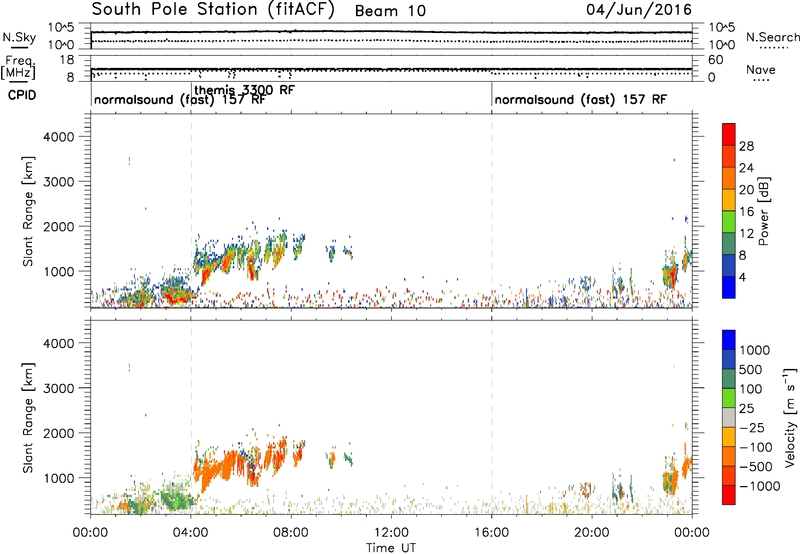This screenshot has height=554, width=800.
Task: Click the date '04/Jun/2016'
Action: point(639,10)
